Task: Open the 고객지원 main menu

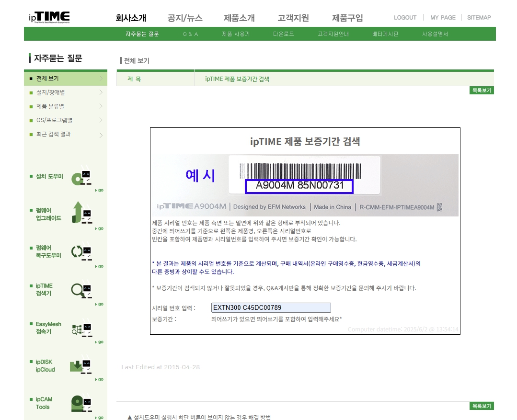Action: pyautogui.click(x=293, y=18)
